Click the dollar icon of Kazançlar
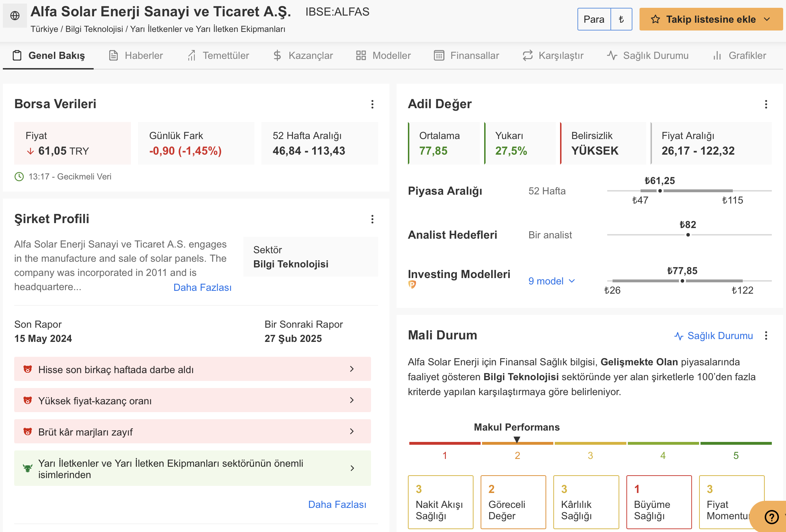Screen dimensions: 786x532 click(x=277, y=55)
